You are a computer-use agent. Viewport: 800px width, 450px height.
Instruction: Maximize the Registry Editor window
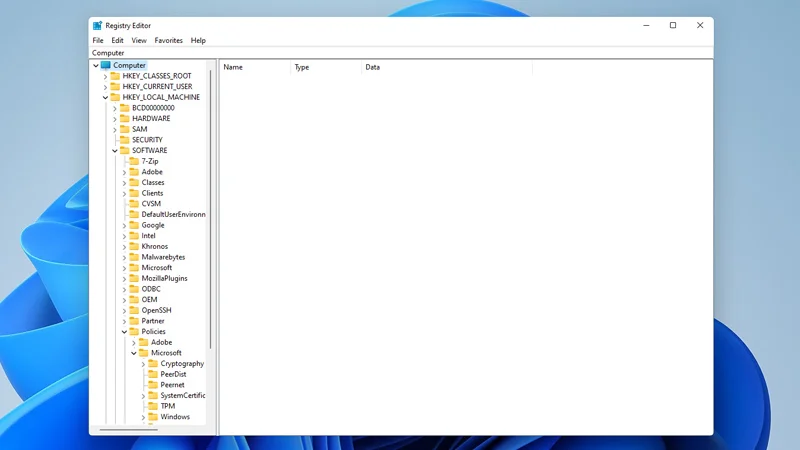[673, 26]
